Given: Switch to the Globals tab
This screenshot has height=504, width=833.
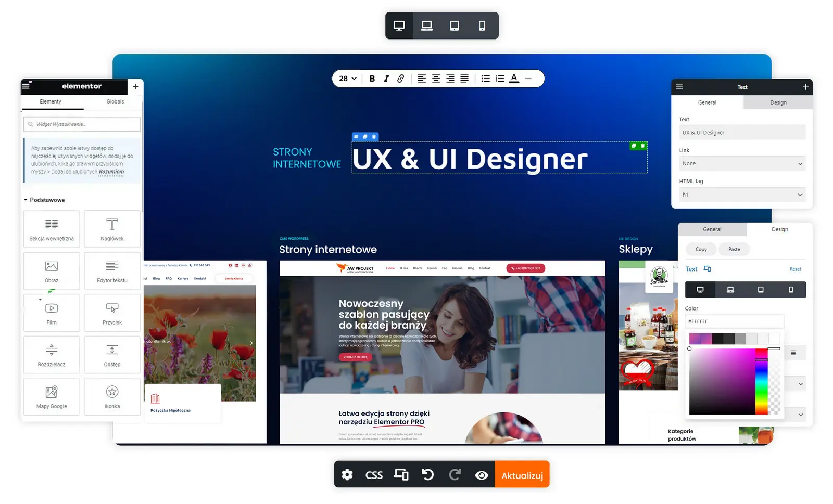Looking at the screenshot, I should tap(115, 101).
